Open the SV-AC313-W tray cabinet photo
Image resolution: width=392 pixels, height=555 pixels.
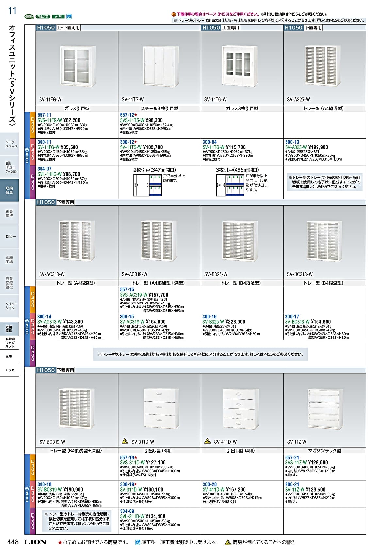coord(77,241)
